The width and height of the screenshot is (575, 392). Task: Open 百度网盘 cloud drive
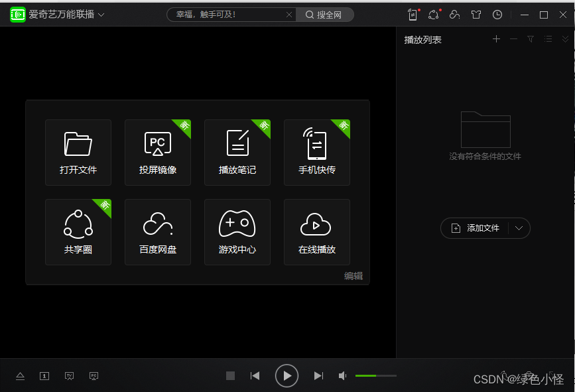click(x=158, y=232)
